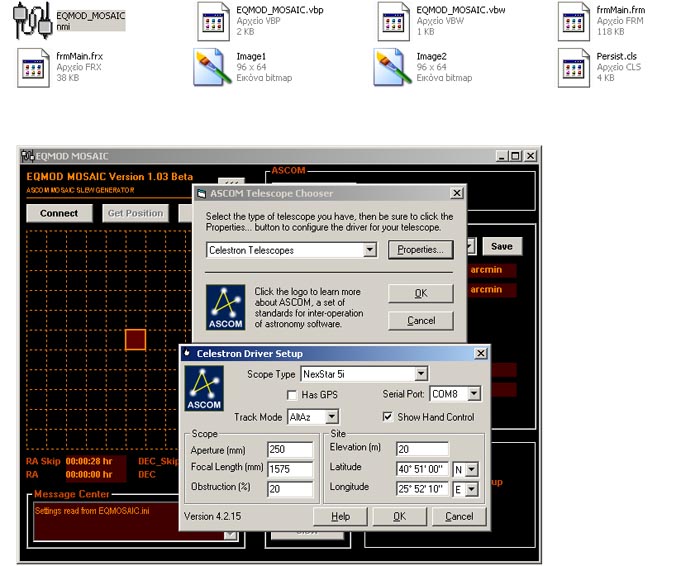The width and height of the screenshot is (700, 566).
Task: Click the Celestron Driver Setup title icon
Action: [x=187, y=353]
